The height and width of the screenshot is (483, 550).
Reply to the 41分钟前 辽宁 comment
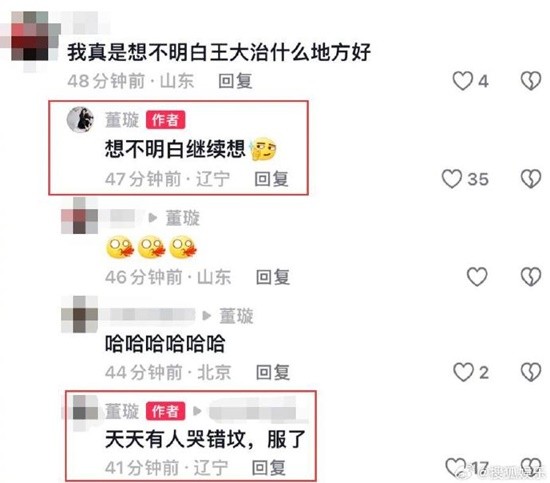[269, 468]
